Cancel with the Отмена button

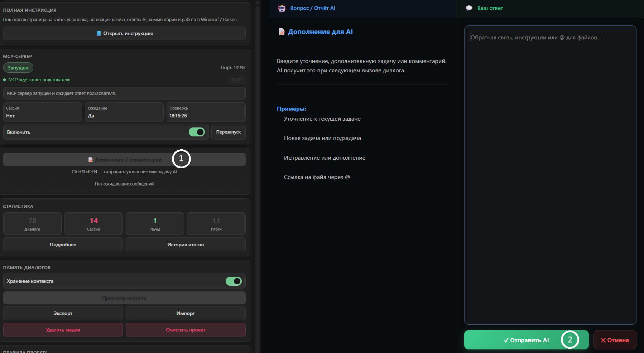pos(615,340)
